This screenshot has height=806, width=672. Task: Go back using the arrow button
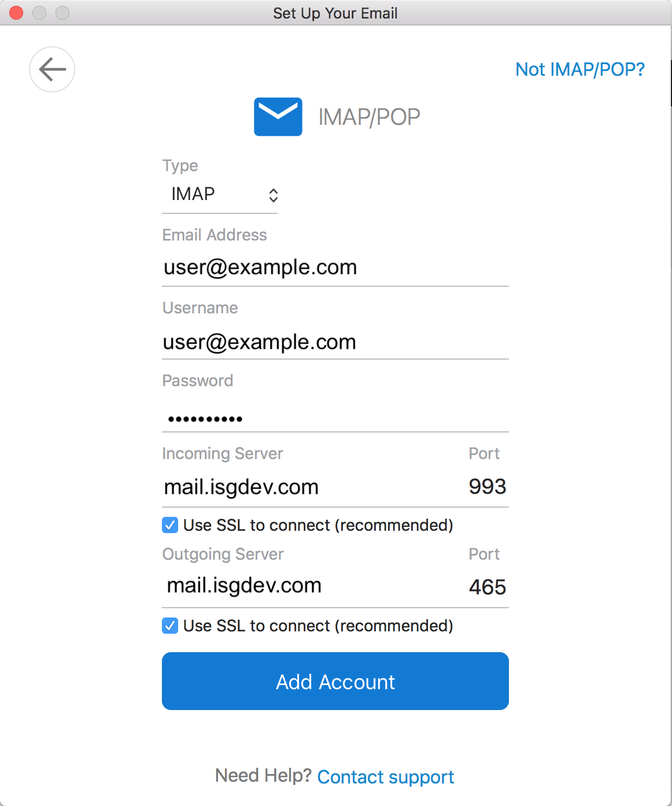[52, 69]
